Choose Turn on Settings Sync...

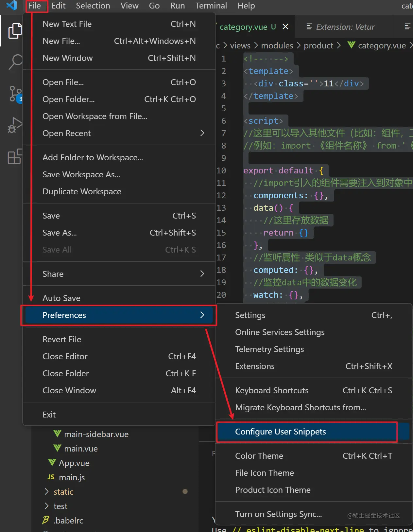click(x=314, y=514)
